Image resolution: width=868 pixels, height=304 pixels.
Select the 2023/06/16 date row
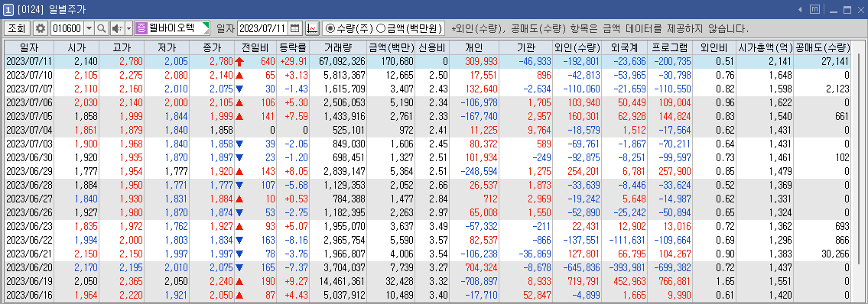click(x=427, y=296)
